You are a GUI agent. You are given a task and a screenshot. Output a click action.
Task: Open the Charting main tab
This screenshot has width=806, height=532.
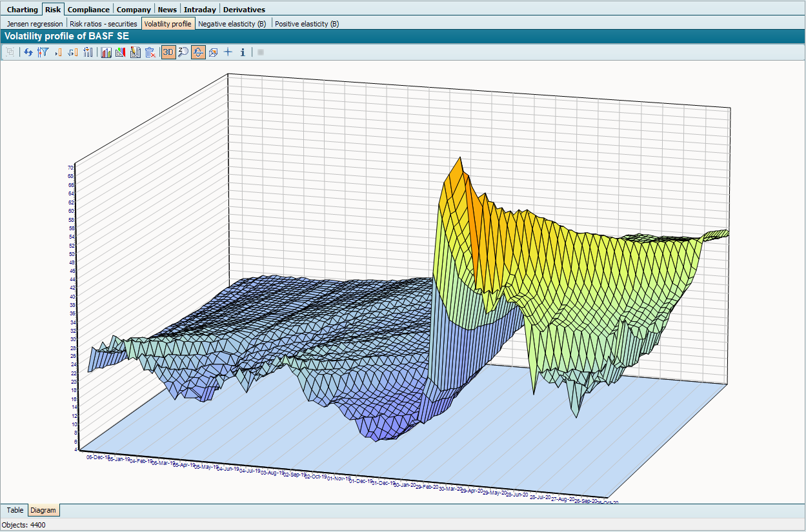(22, 10)
